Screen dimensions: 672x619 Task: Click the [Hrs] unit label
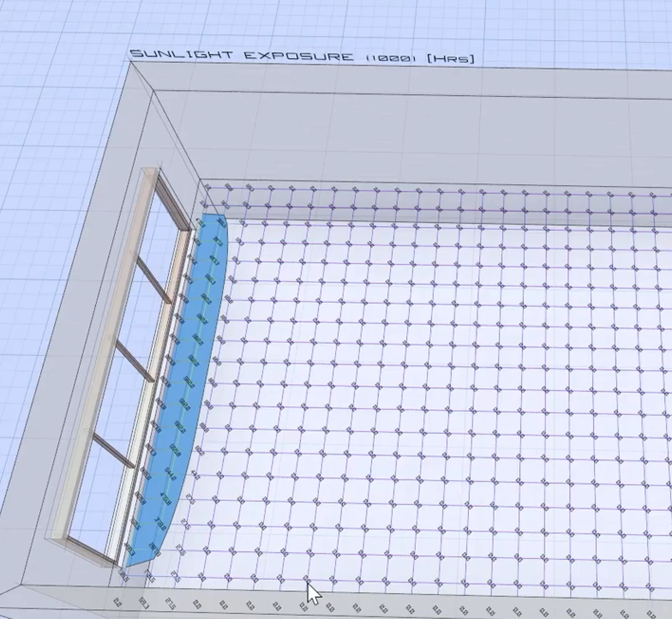[450, 58]
